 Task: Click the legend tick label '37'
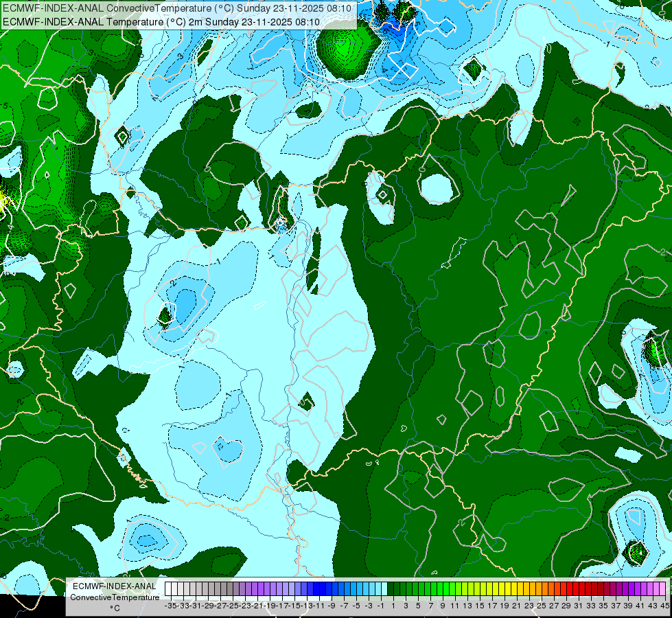coord(616,606)
